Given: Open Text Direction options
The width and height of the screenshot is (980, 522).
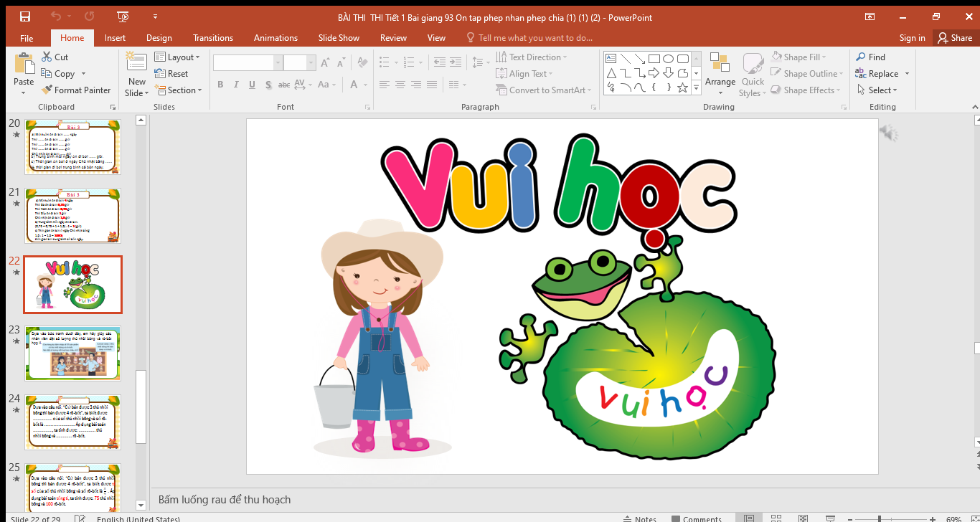Looking at the screenshot, I should 532,57.
